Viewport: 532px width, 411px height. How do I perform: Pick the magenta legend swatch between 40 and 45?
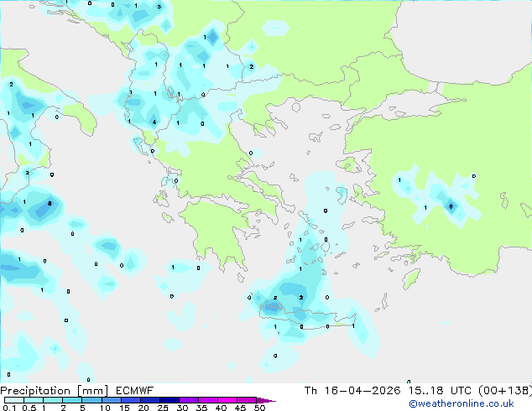227,400
